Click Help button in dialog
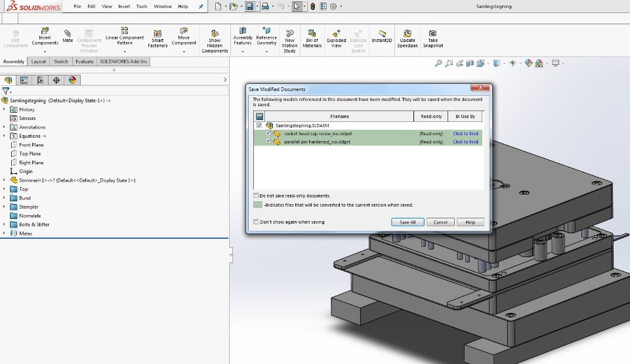 470,222
